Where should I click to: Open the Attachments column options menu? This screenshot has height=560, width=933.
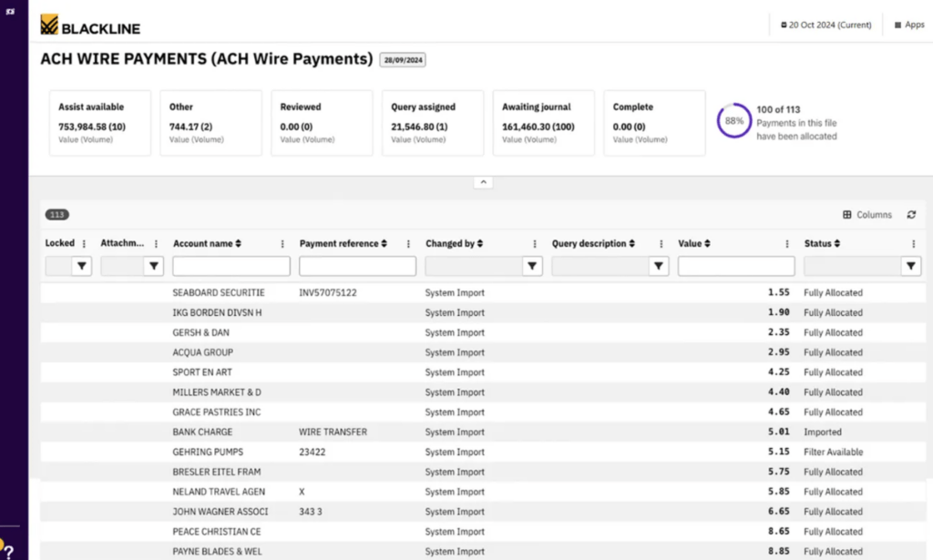[156, 244]
